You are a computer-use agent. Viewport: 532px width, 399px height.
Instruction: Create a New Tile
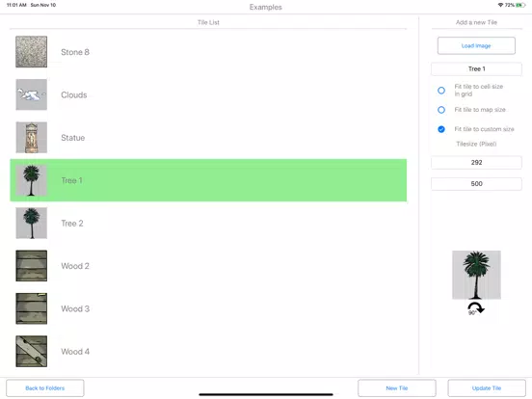[x=397, y=387]
